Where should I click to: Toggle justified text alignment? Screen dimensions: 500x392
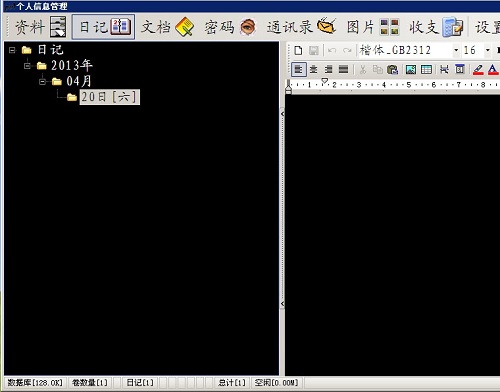coord(343,69)
